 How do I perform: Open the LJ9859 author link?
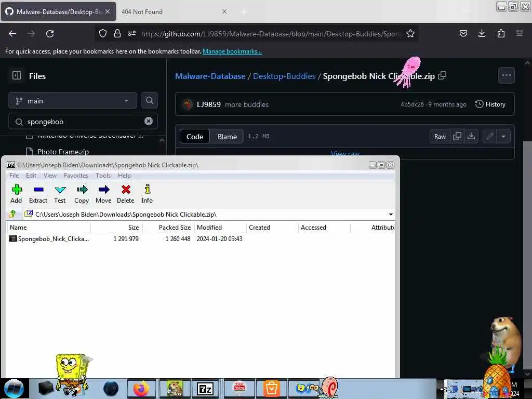pos(209,104)
